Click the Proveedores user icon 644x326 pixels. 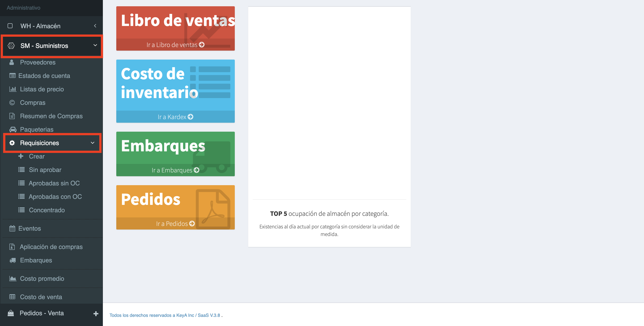[x=11, y=62]
